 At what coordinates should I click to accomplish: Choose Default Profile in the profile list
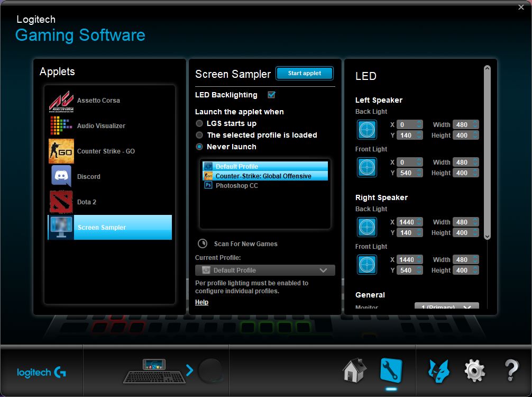click(x=265, y=166)
